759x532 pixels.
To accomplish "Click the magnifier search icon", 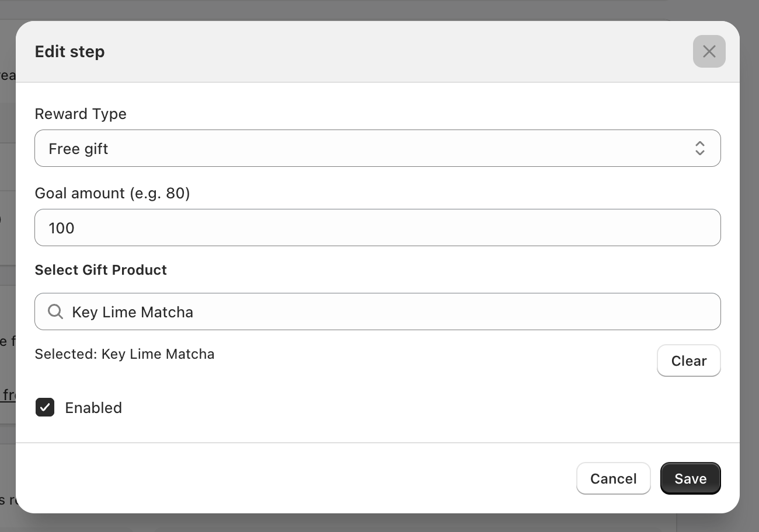I will pyautogui.click(x=55, y=311).
